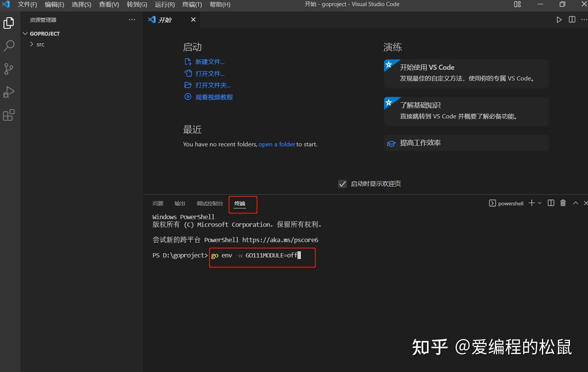
Task: Open the 终端(T) menu
Action: [192, 4]
